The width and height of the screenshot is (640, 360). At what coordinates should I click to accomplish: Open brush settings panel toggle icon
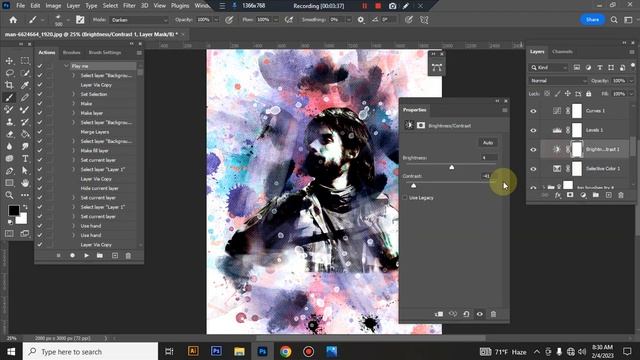click(x=80, y=20)
